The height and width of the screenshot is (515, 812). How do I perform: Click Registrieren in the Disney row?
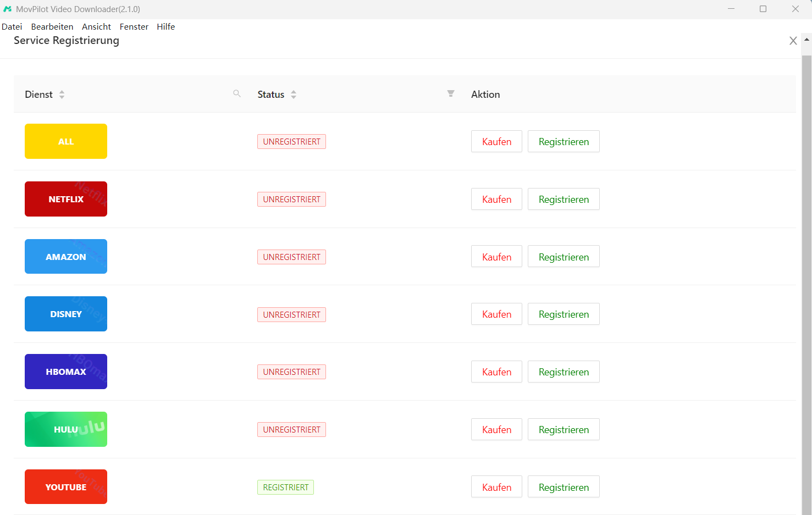564,314
